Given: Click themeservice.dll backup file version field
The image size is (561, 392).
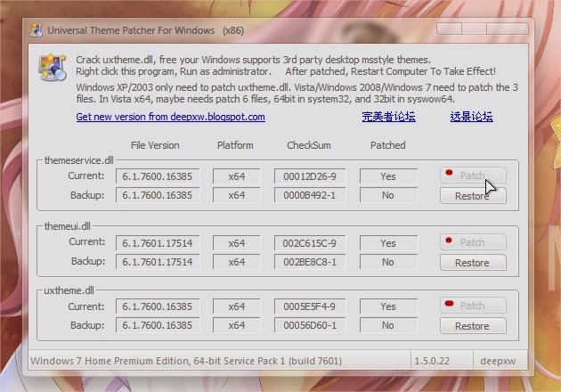Looking at the screenshot, I should point(158,195).
